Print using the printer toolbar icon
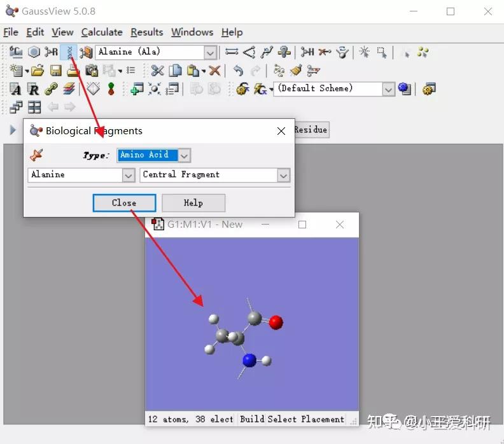The width and height of the screenshot is (504, 444). click(x=73, y=70)
